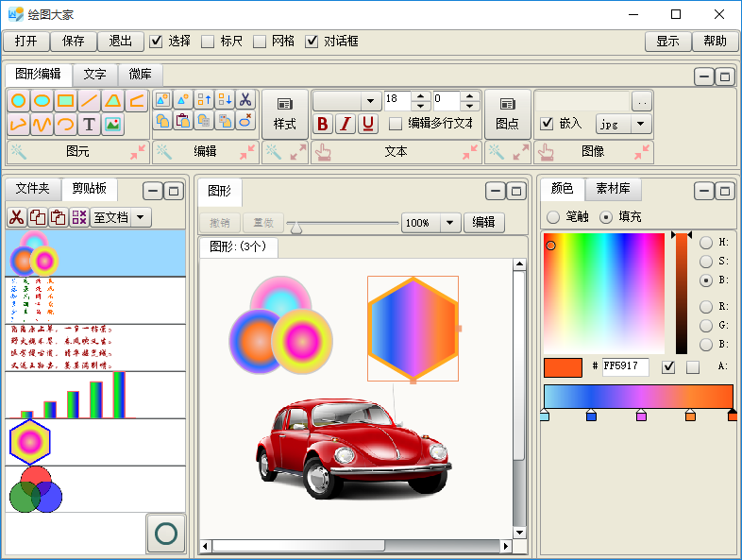Decrease the 0 value stepper
The image size is (742, 560).
[x=469, y=106]
